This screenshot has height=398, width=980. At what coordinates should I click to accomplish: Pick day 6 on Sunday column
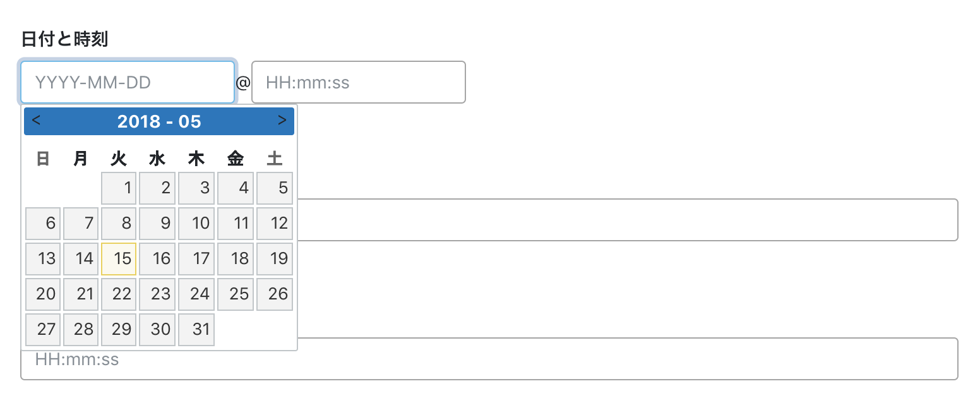(43, 224)
